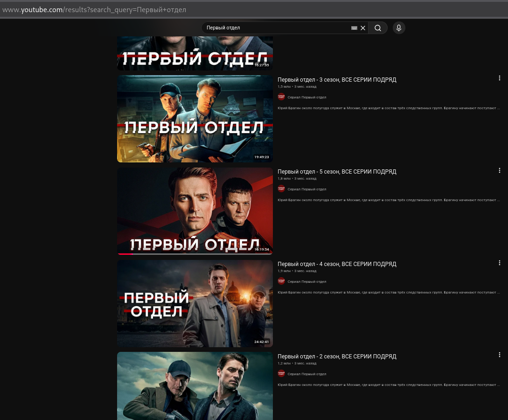Click the browser address bar URL
This screenshot has height=420, width=508.
pyautogui.click(x=94, y=10)
